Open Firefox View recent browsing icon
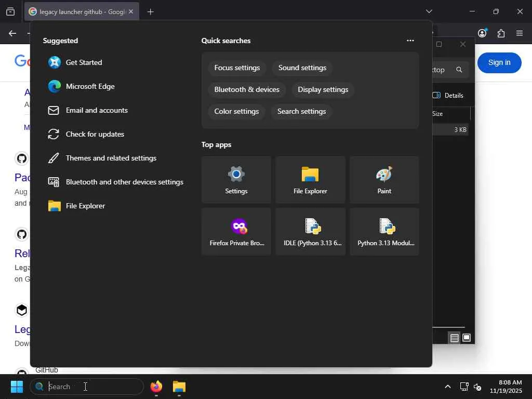Image resolution: width=532 pixels, height=399 pixels. click(x=10, y=12)
